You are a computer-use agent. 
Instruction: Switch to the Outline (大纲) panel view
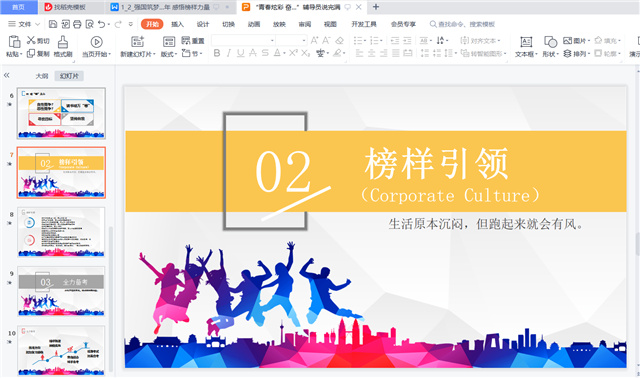(42, 76)
